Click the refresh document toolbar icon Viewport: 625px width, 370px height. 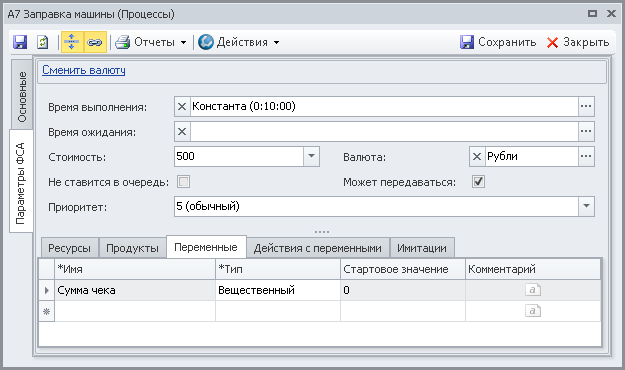click(x=42, y=42)
